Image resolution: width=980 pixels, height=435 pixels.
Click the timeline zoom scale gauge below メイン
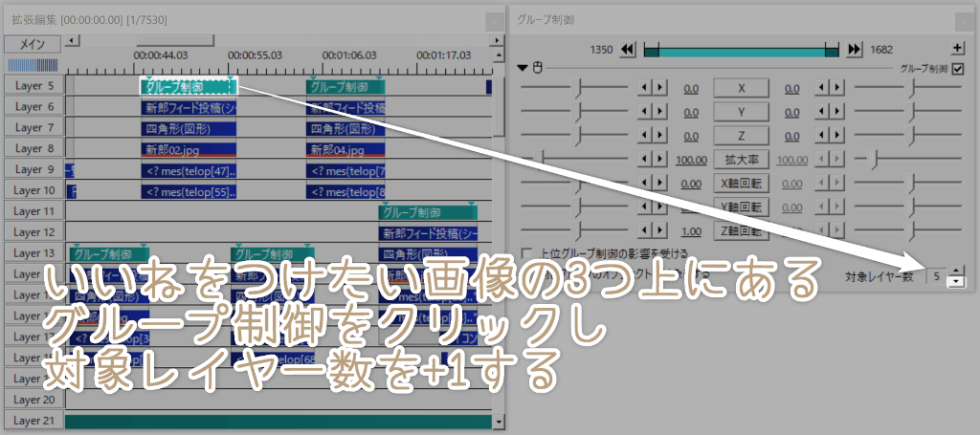[x=33, y=65]
